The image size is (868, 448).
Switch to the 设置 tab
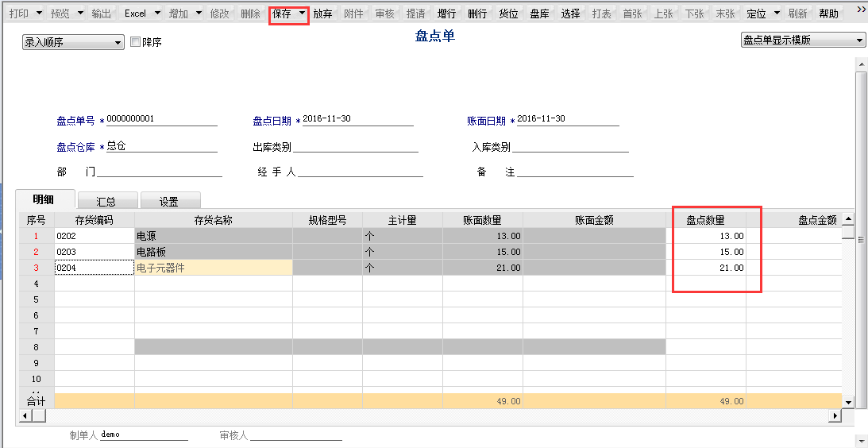pyautogui.click(x=168, y=202)
